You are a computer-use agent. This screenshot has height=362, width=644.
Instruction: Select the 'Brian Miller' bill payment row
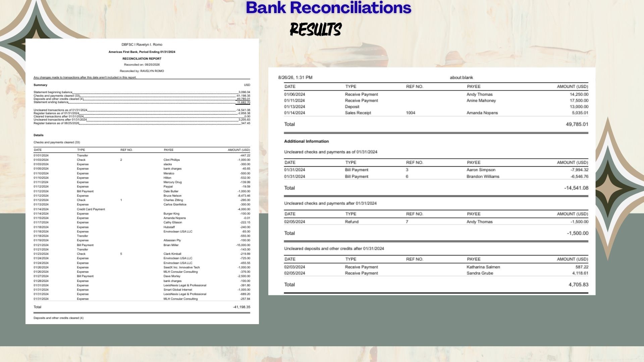click(x=142, y=245)
